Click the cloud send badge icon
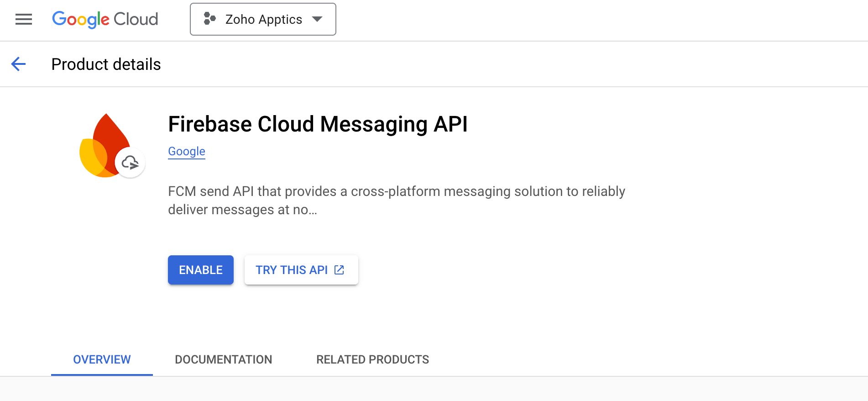This screenshot has width=868, height=401. pyautogui.click(x=130, y=162)
